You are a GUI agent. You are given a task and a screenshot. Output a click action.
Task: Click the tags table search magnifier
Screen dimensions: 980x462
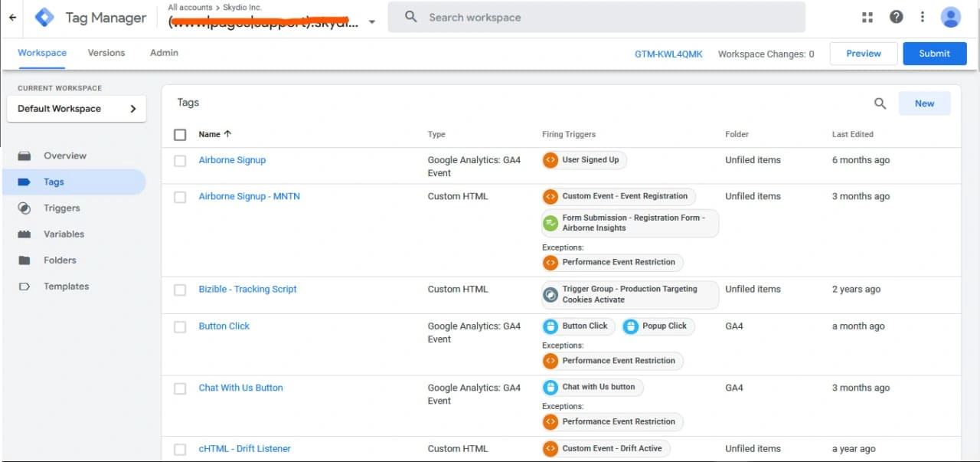pyautogui.click(x=880, y=103)
